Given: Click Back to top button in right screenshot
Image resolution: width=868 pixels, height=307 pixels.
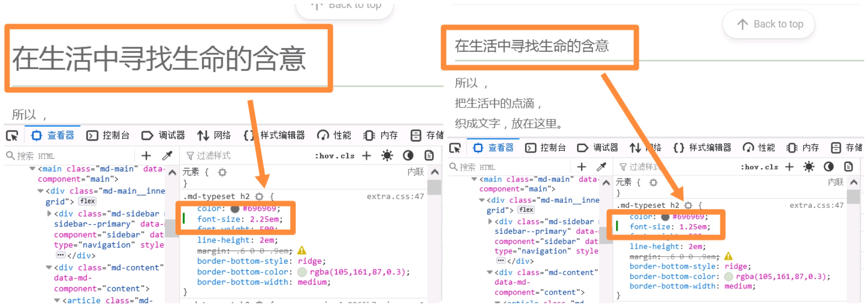Looking at the screenshot, I should pos(769,24).
